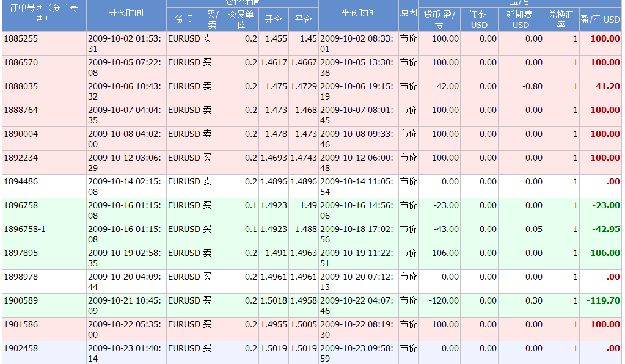625x364 pixels.
Task: Click close price 1.4729
Action: tap(304, 87)
